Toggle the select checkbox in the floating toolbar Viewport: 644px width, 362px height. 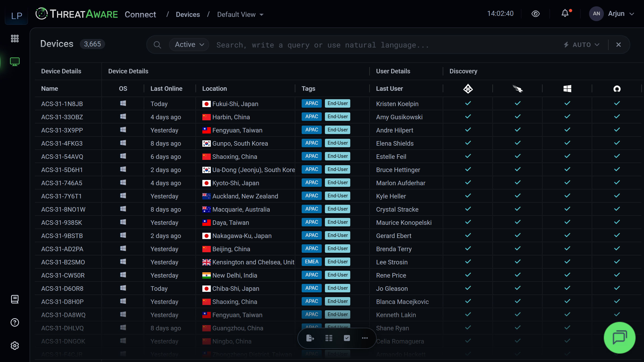(x=347, y=338)
